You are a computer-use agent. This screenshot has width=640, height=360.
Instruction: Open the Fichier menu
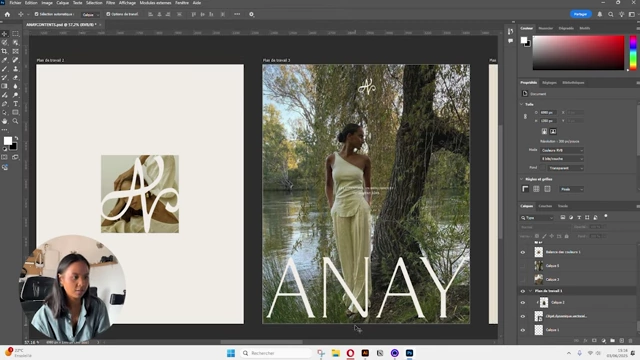coord(15,3)
